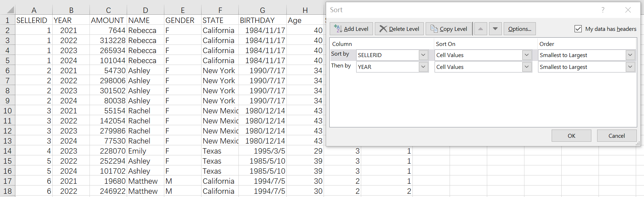Cancel the Sort dialog
The width and height of the screenshot is (644, 197).
(616, 136)
